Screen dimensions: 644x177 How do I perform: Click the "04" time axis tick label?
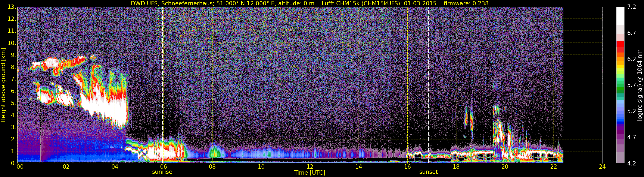pos(115,167)
